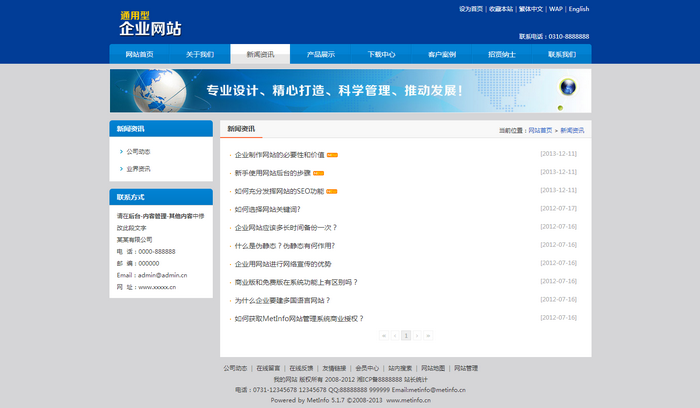Select 业界资讯 in the sidebar category list

click(x=138, y=168)
